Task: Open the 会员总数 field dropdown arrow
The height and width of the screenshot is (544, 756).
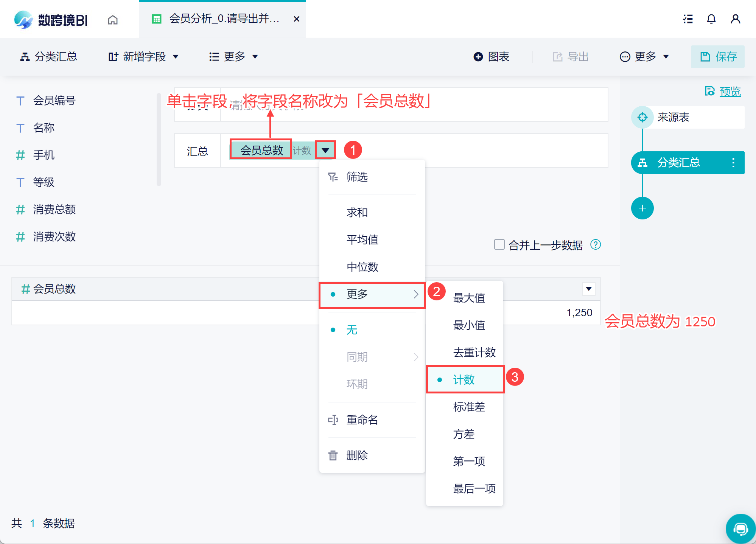Action: coord(325,150)
